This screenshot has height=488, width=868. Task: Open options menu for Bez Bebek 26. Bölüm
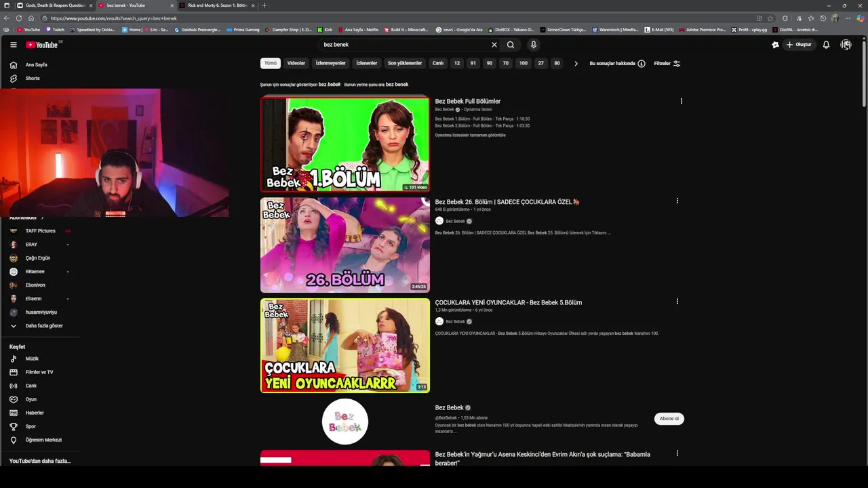coord(677,201)
